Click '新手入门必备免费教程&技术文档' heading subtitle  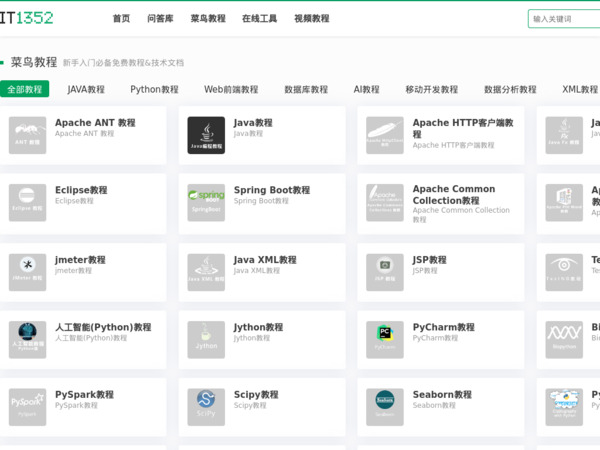(123, 63)
